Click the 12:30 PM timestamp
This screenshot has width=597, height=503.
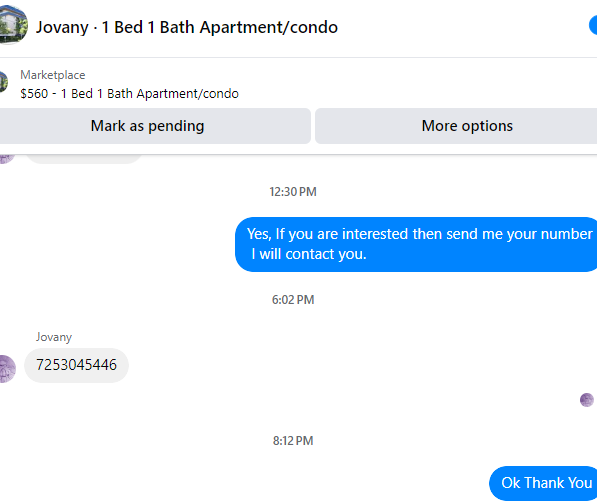293,192
